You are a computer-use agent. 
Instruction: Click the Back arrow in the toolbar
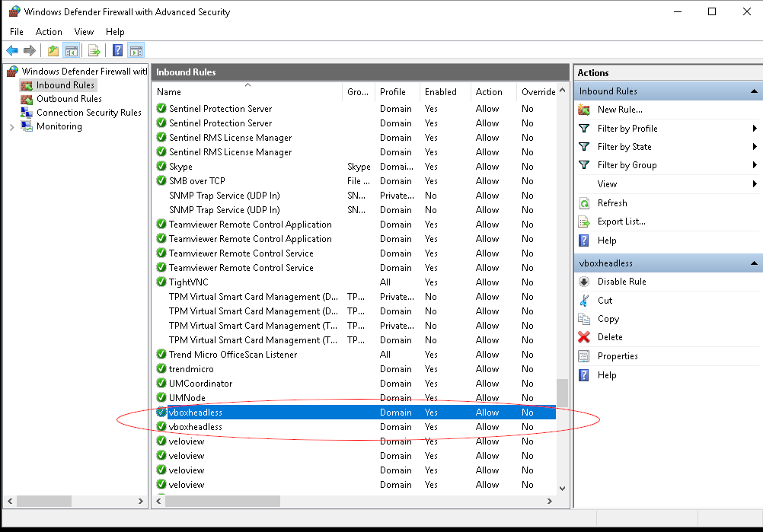(x=12, y=50)
